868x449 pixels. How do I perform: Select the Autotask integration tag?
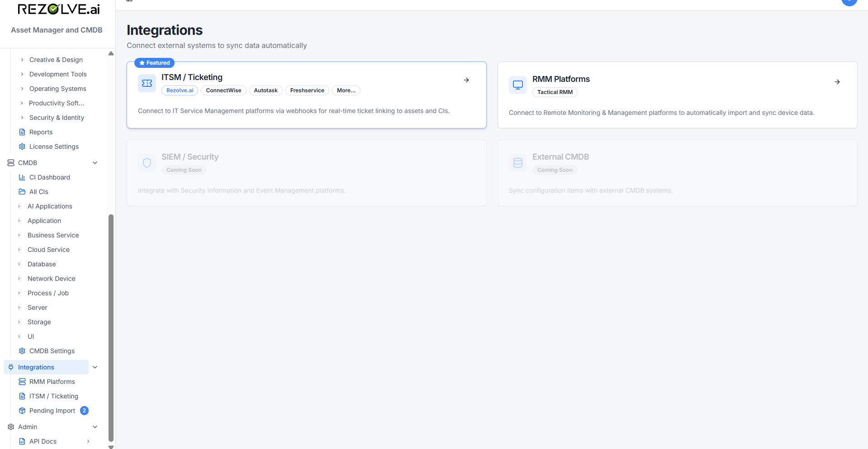[266, 90]
